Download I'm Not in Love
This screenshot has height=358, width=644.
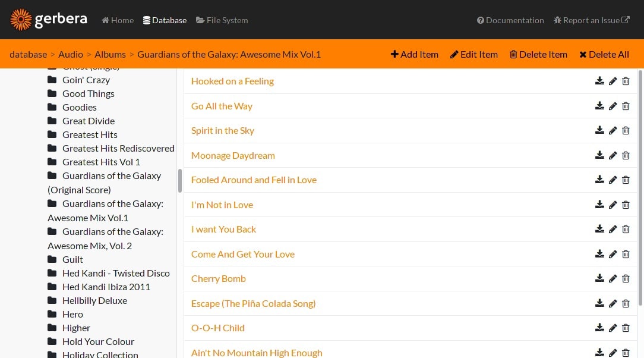pos(599,205)
